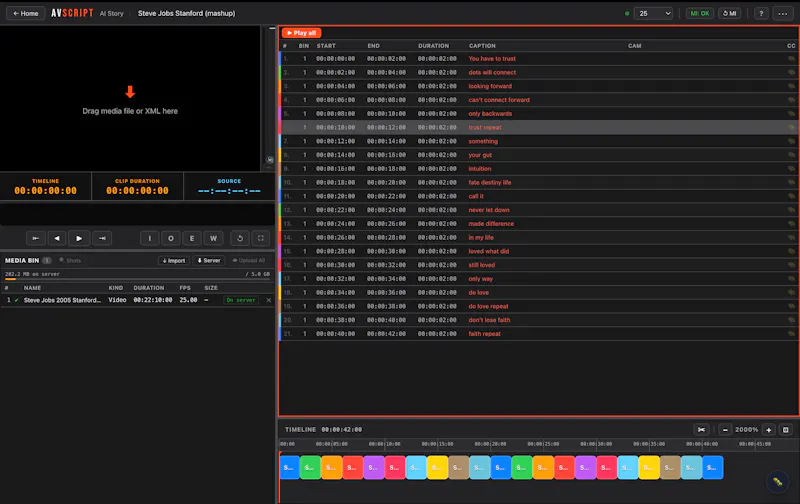
Task: Go back using the Home button
Action: click(26, 13)
